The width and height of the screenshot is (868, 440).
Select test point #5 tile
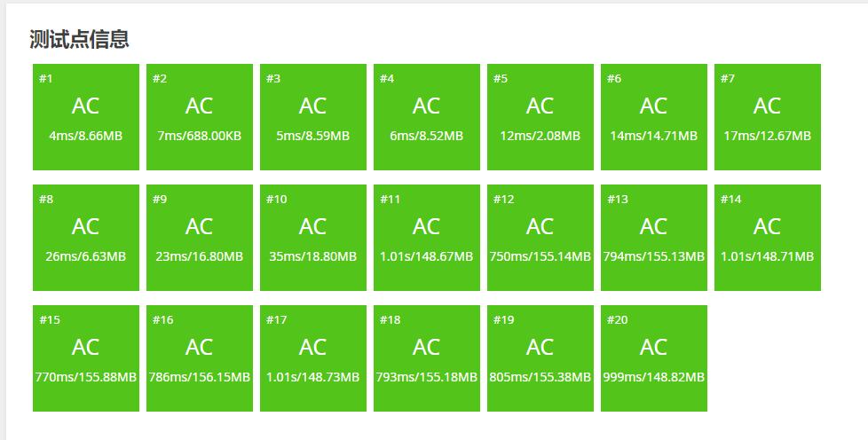tap(541, 117)
